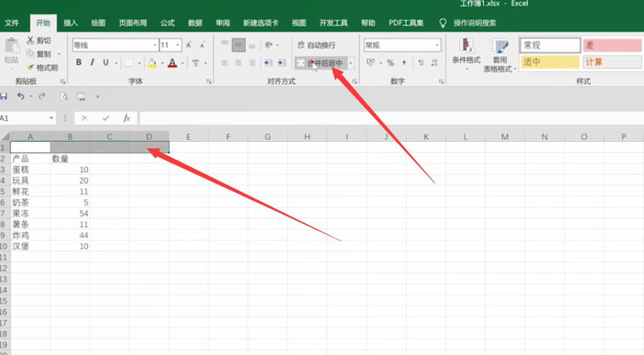
Task: Apply the red font color A
Action: click(x=172, y=63)
